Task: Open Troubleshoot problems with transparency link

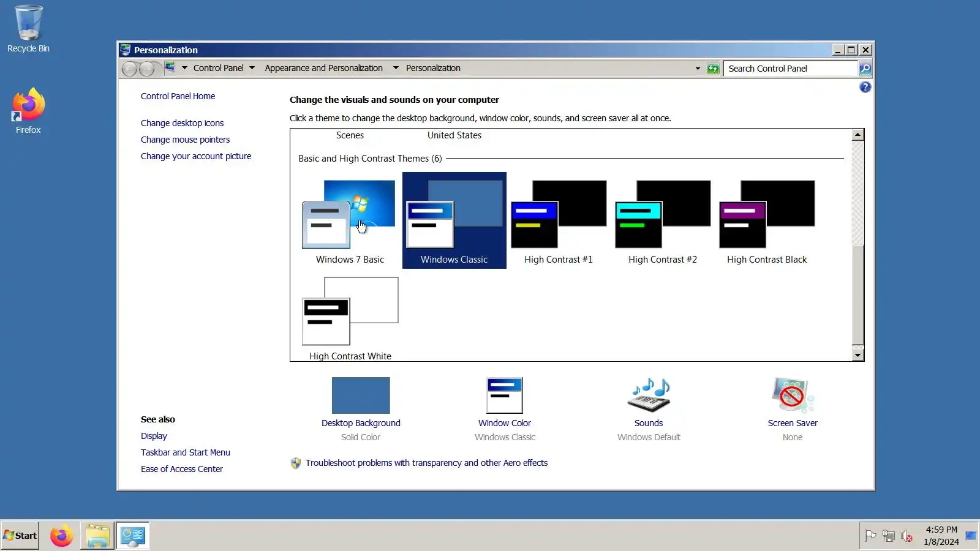Action: coord(426,463)
